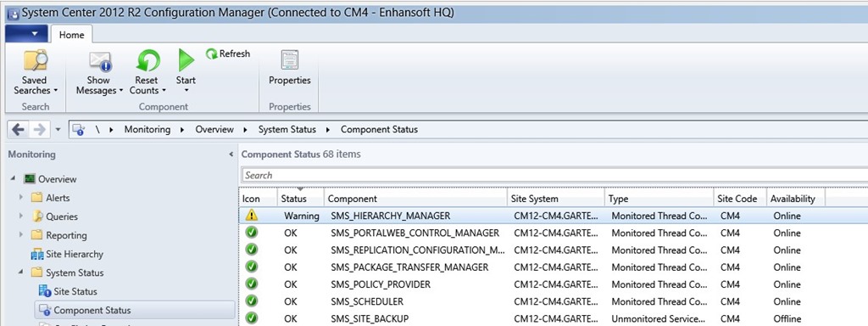Image resolution: width=868 pixels, height=326 pixels.
Task: Open Properties ribbon icon
Action: point(290,59)
